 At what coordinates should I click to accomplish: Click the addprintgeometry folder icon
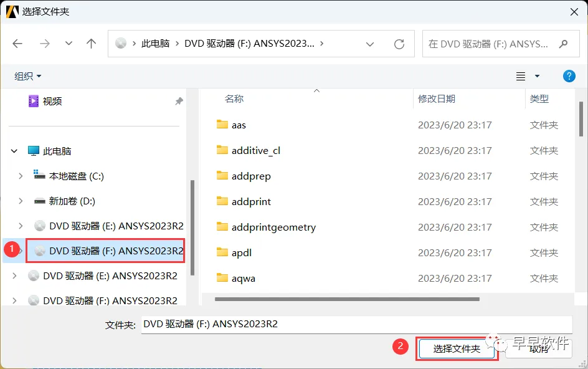222,226
